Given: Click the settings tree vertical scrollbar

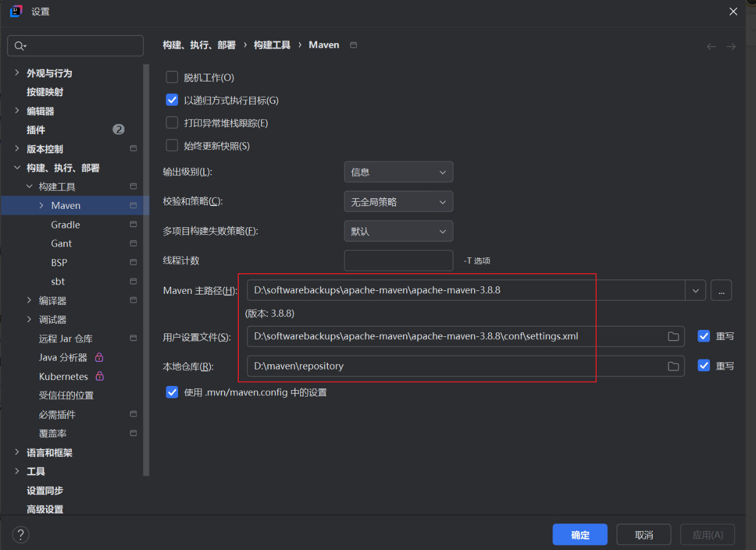Looking at the screenshot, I should [146, 270].
